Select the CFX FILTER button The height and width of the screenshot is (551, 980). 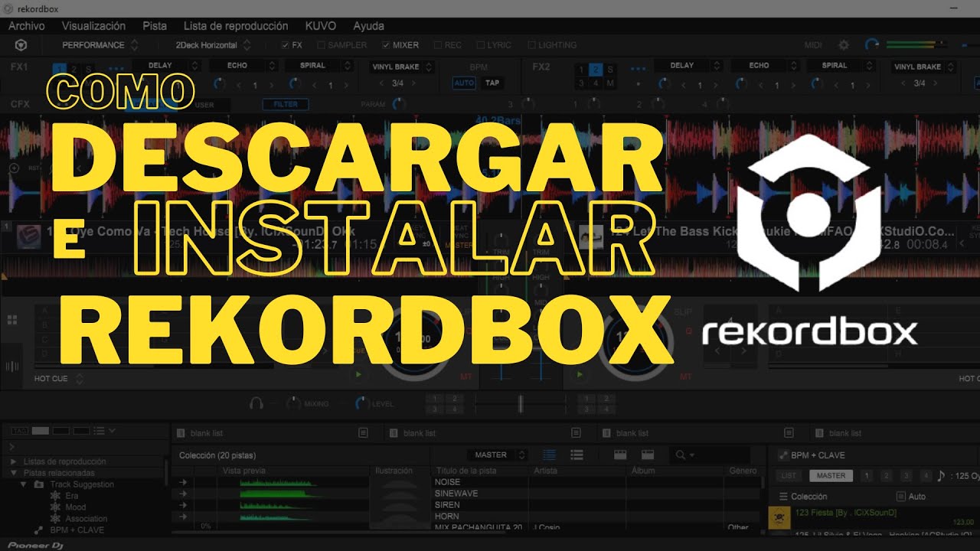click(286, 104)
